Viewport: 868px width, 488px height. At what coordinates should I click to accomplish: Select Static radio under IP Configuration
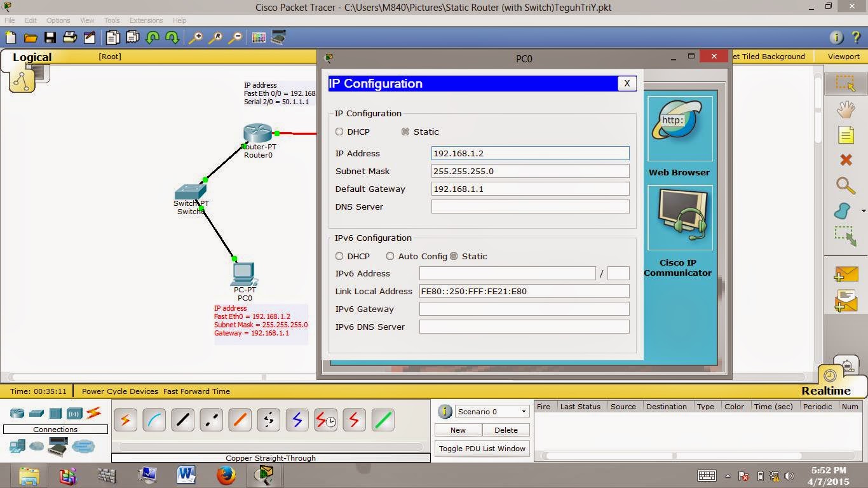click(x=405, y=132)
